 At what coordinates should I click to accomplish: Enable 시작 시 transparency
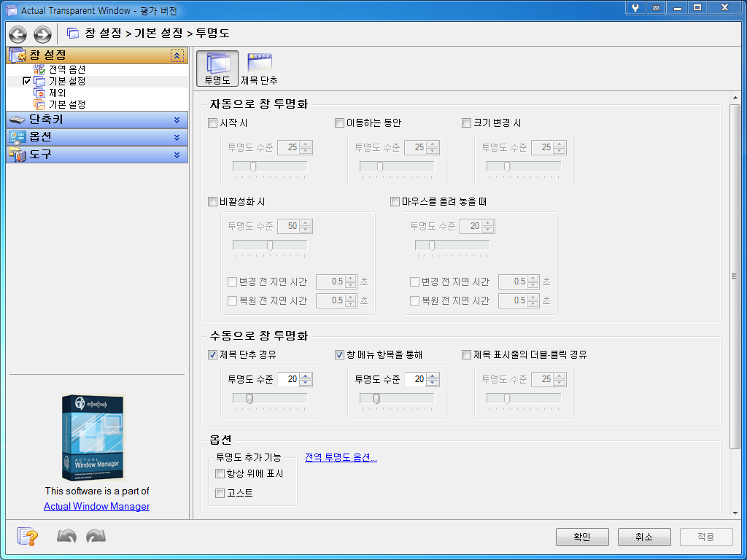(212, 122)
